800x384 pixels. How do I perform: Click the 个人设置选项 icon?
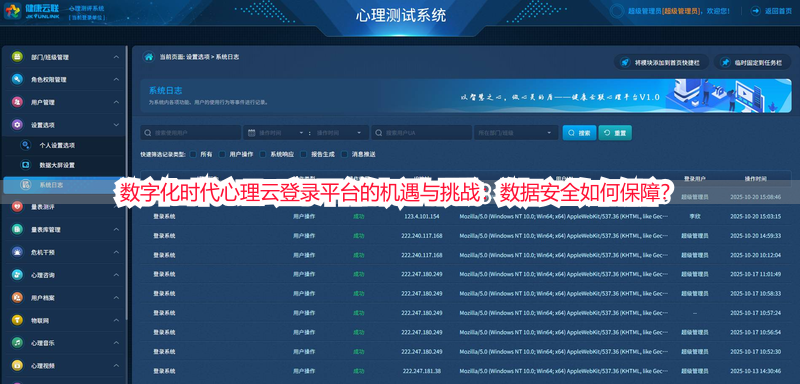(x=25, y=145)
